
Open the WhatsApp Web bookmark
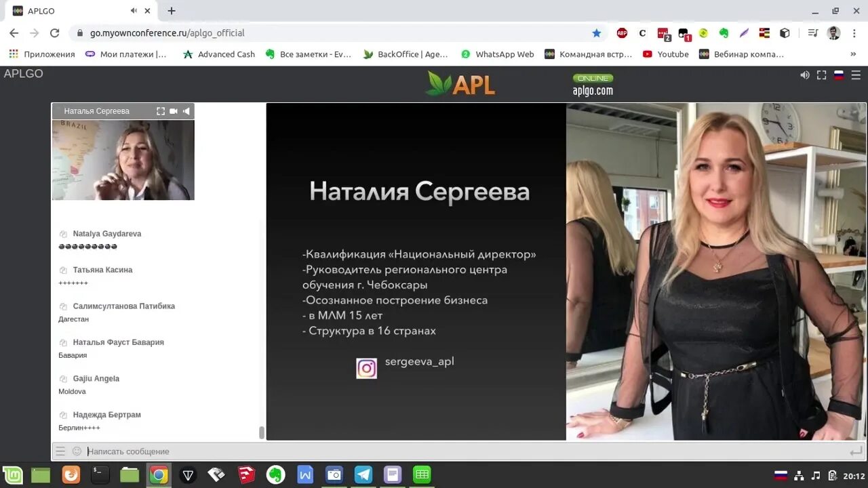(497, 54)
